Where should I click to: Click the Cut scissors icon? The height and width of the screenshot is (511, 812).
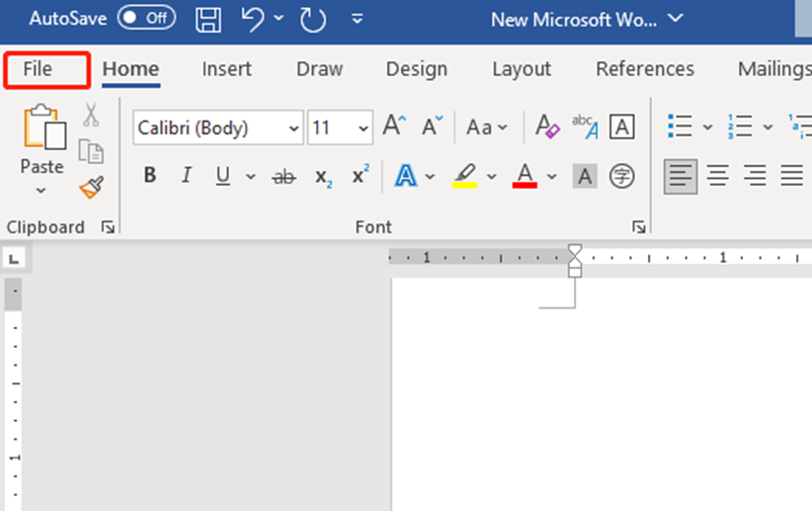click(x=91, y=115)
